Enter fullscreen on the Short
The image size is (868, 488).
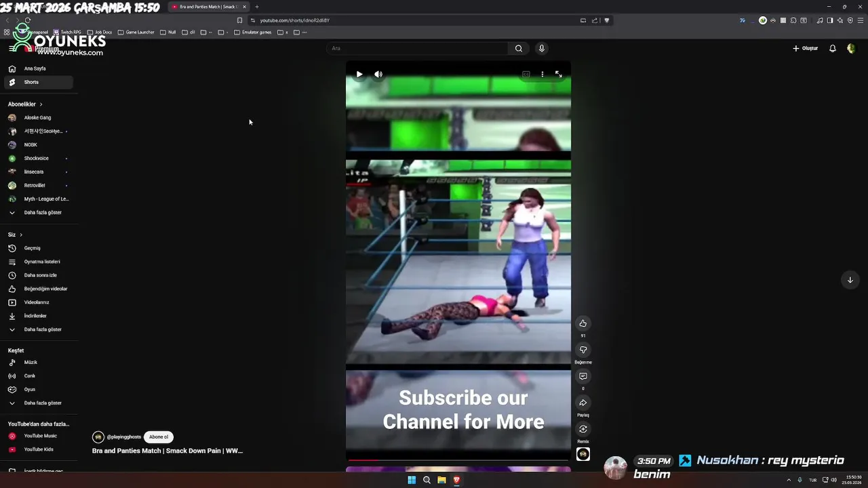(558, 75)
